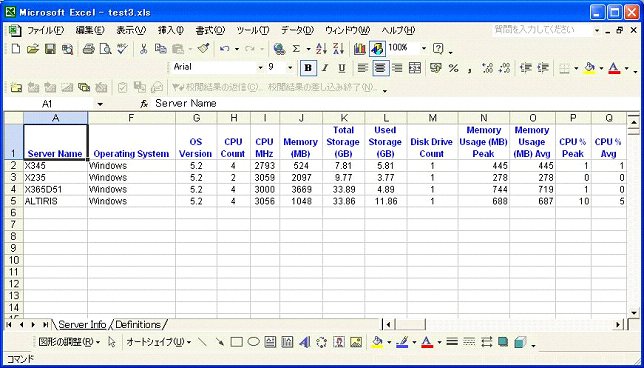Toggle Underline formatting
The width and height of the screenshot is (644, 368).
(342, 68)
